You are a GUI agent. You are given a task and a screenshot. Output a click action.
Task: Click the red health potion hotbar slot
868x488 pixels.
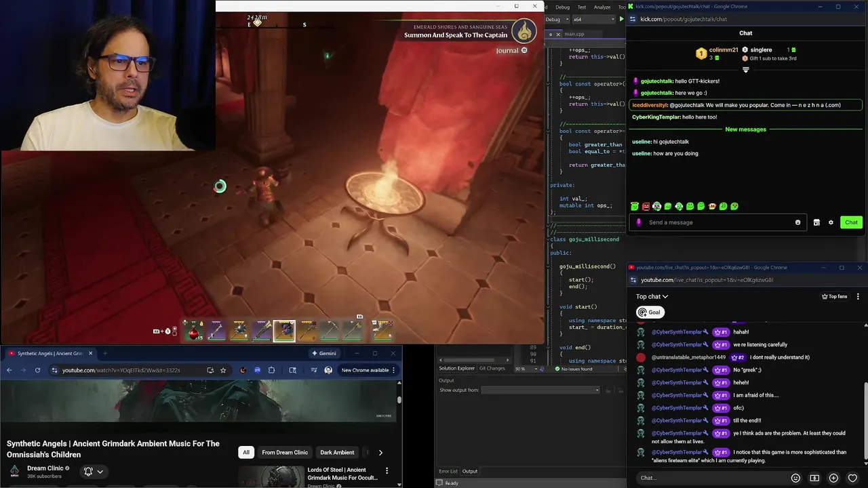(x=194, y=331)
